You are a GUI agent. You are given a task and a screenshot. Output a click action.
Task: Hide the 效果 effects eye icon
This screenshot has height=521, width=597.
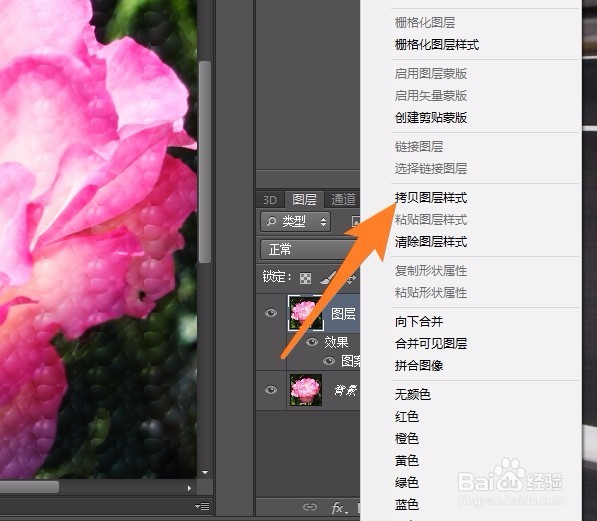coord(312,342)
